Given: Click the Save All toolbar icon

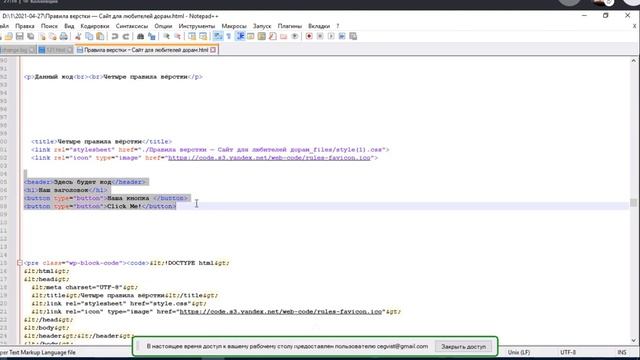Looking at the screenshot, I should tap(31, 36).
